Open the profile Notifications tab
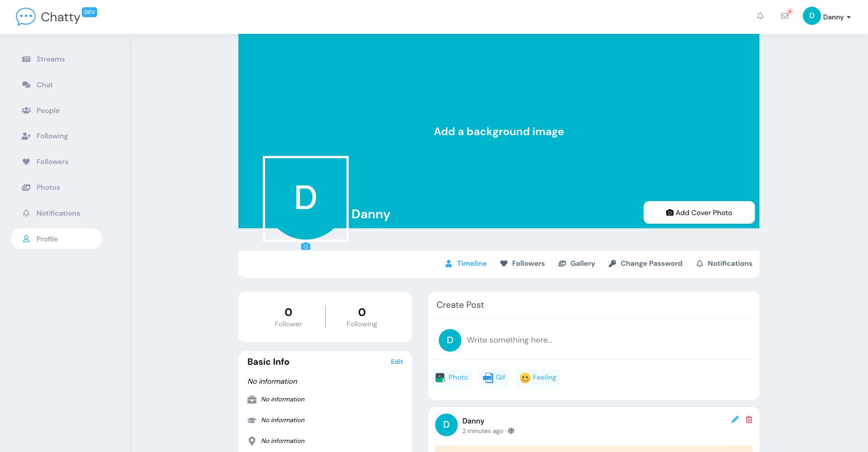Viewport: 868px width, 452px height. (724, 264)
